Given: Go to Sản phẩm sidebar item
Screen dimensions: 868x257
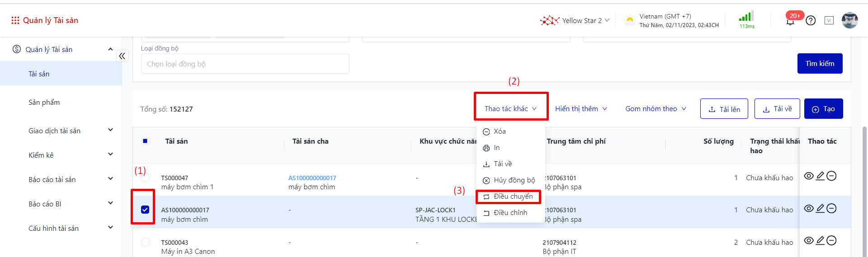Looking at the screenshot, I should [61, 102].
